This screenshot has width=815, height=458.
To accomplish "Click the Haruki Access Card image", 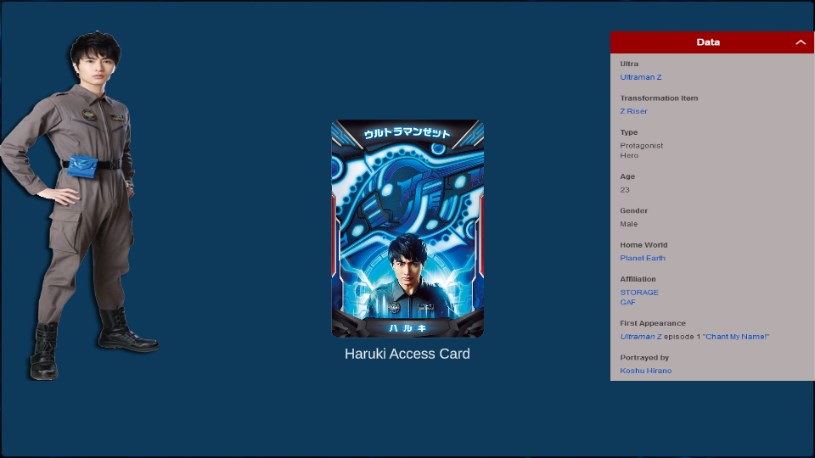I will point(408,229).
